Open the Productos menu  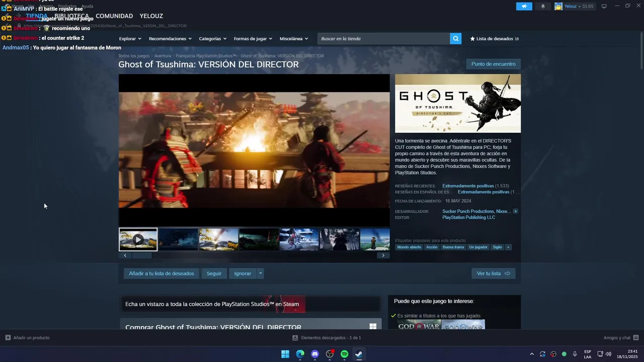[x=67, y=6]
